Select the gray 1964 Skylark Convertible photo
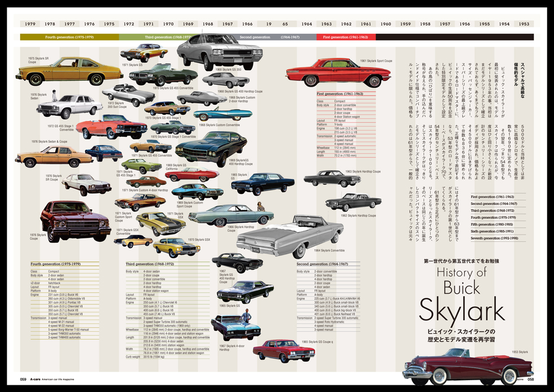 click(290, 236)
